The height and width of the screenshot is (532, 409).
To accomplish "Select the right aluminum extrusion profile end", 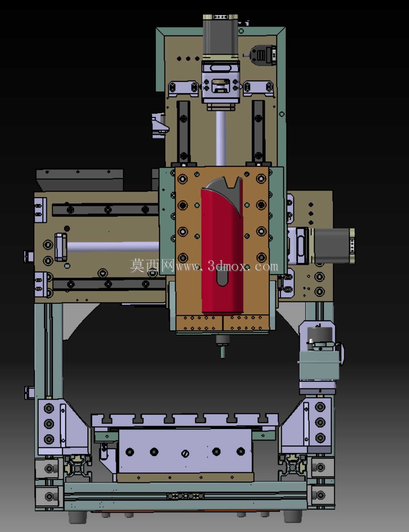I will [x=293, y=467].
